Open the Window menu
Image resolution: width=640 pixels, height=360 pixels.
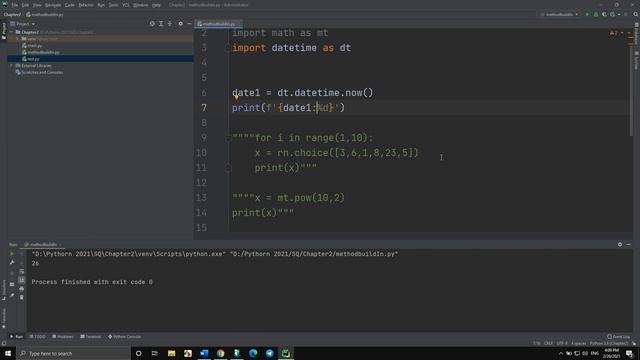[x=141, y=5]
